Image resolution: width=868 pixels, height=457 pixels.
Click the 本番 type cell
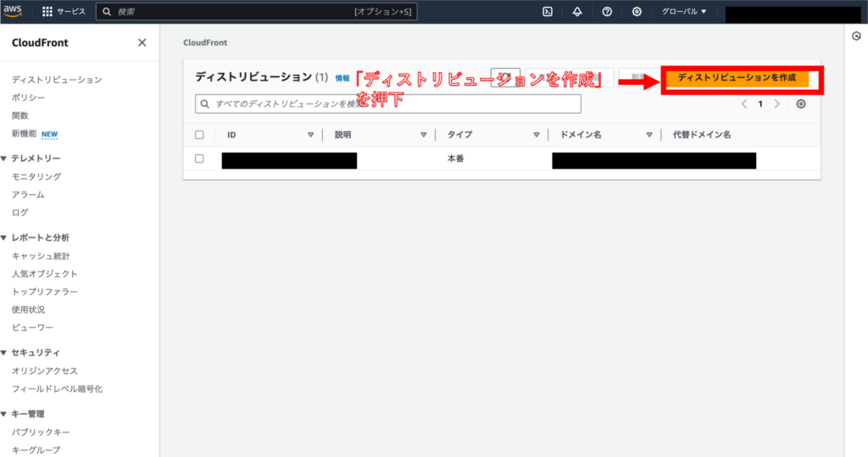tap(455, 159)
